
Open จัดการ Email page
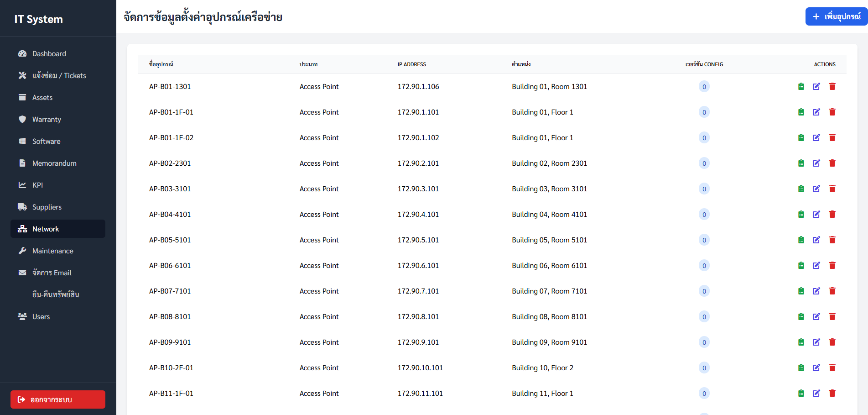[x=58, y=273]
